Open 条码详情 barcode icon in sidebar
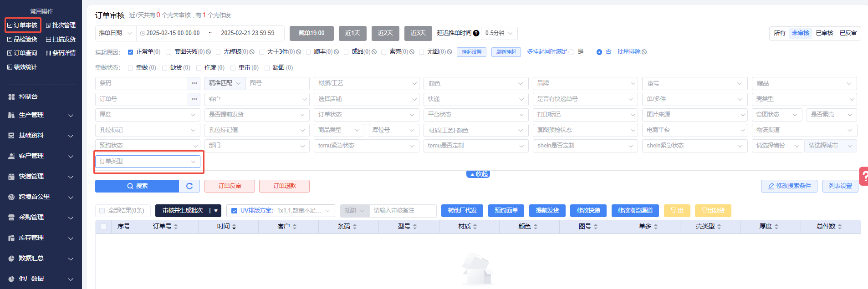The image size is (868, 289). click(48, 53)
